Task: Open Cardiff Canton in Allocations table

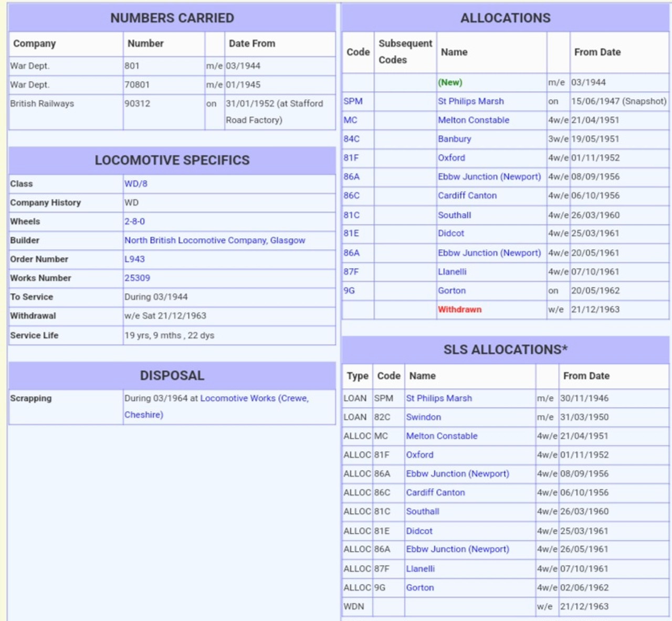Action: 467,196
